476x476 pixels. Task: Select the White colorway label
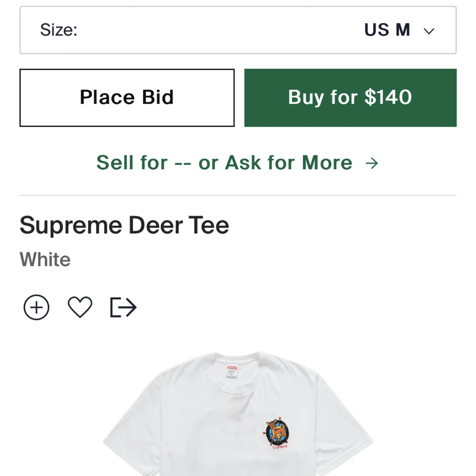point(45,259)
